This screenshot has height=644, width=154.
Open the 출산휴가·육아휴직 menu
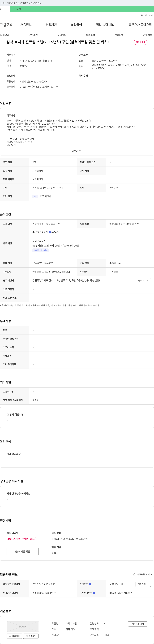pyautogui.click(x=140, y=25)
